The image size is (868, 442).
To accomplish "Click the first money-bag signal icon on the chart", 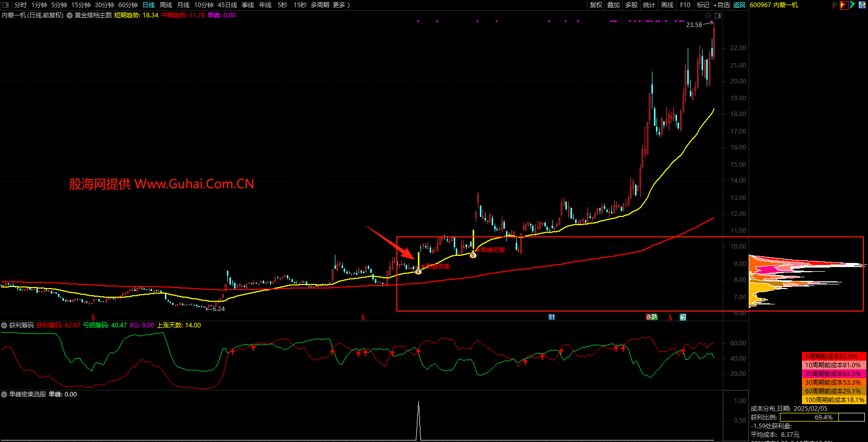I will pyautogui.click(x=418, y=271).
